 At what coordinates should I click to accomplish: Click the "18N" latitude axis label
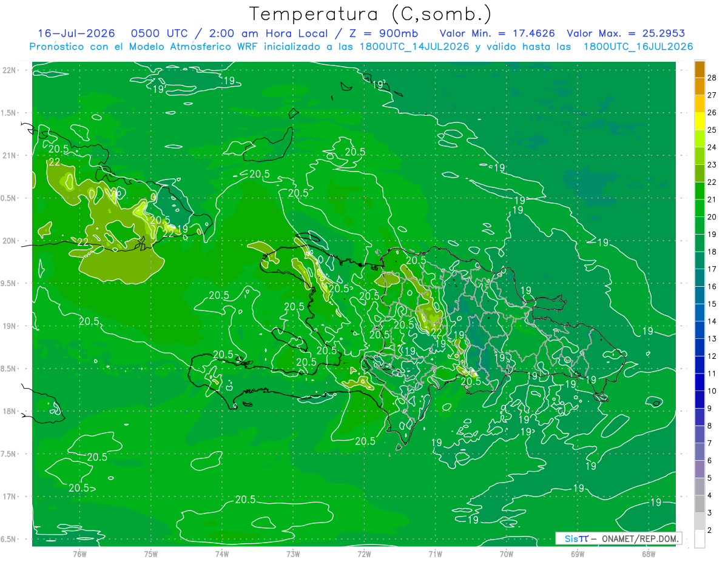pyautogui.click(x=10, y=411)
